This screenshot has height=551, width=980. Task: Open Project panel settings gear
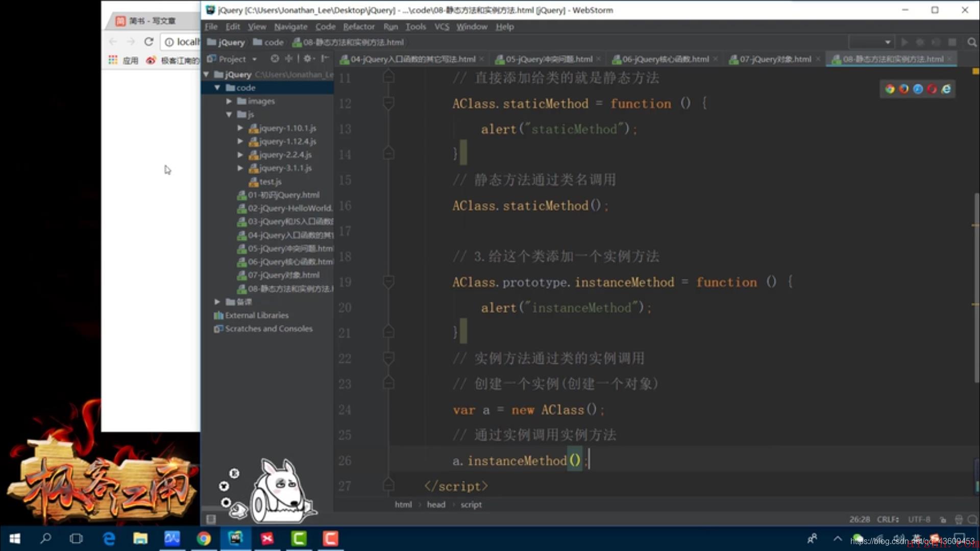coord(307,59)
